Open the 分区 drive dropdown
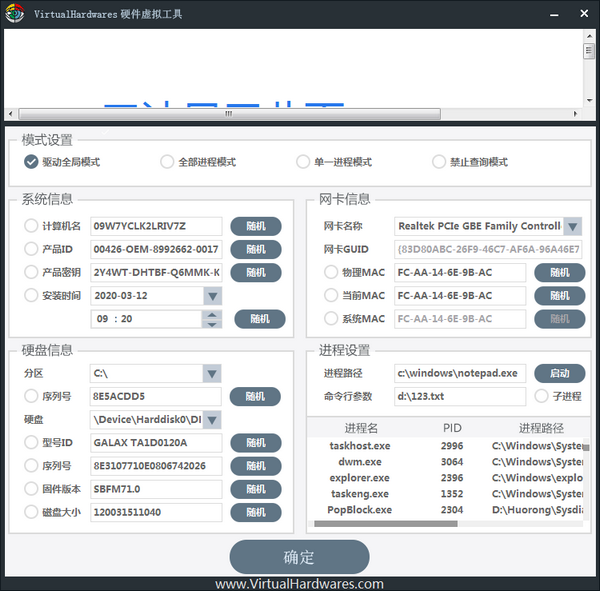This screenshot has height=591, width=600. (x=212, y=373)
